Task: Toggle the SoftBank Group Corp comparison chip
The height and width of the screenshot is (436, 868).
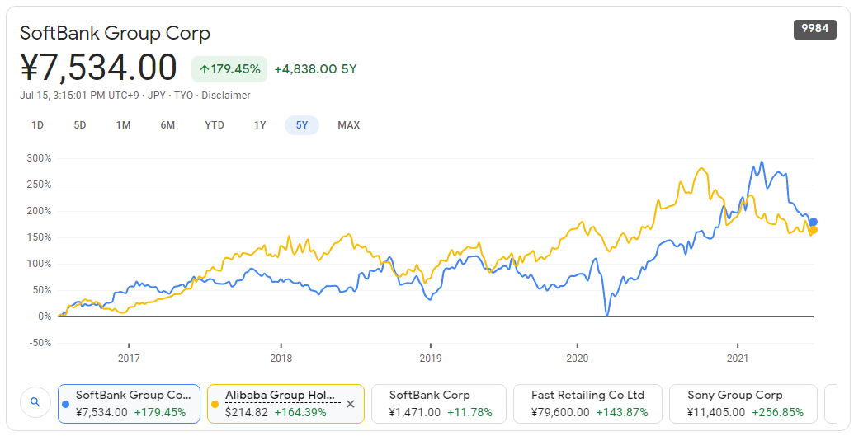Action: (x=129, y=404)
